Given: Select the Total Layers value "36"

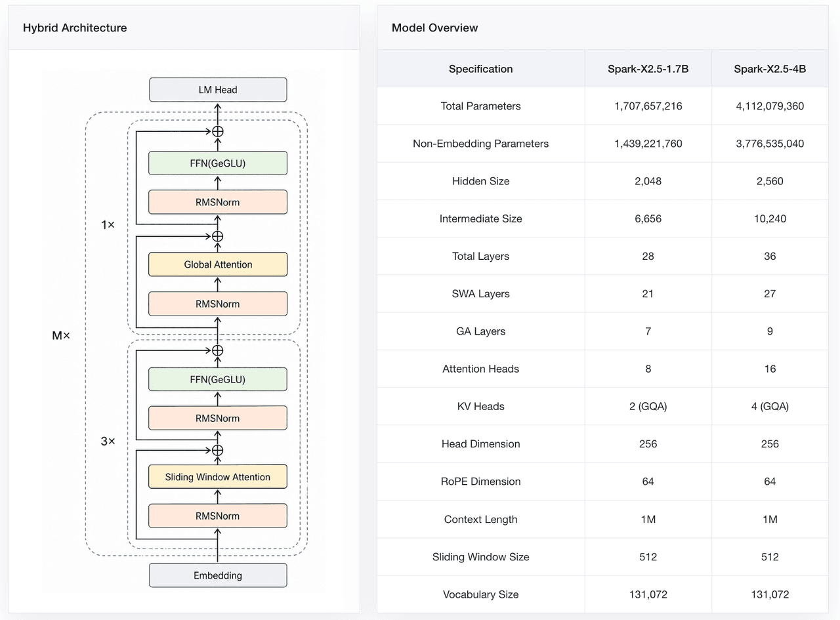Looking at the screenshot, I should point(770,256).
